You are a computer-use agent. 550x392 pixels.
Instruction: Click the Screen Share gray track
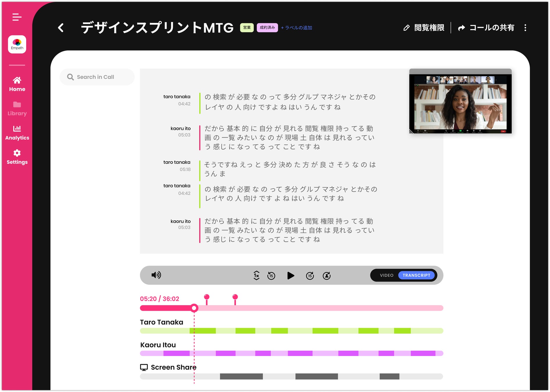coord(291,377)
